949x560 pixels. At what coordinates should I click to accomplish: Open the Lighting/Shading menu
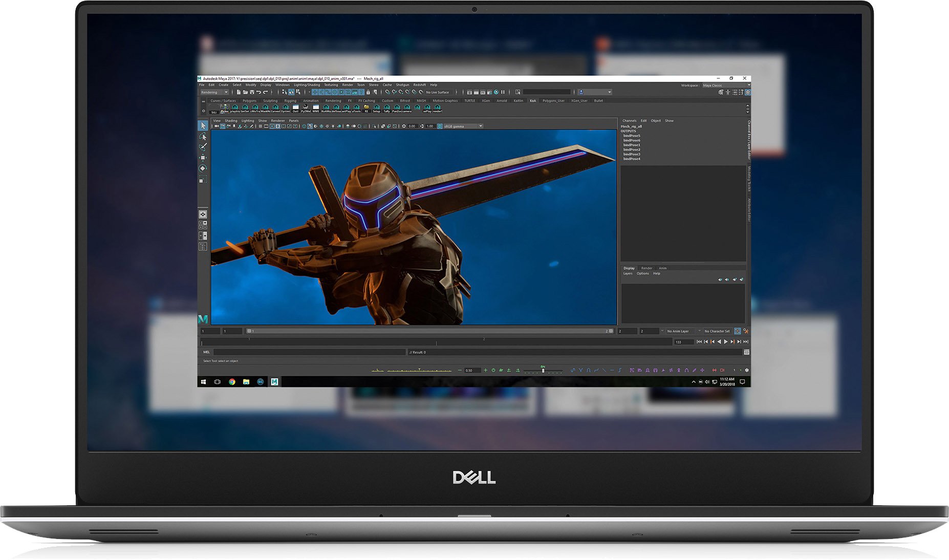(307, 85)
